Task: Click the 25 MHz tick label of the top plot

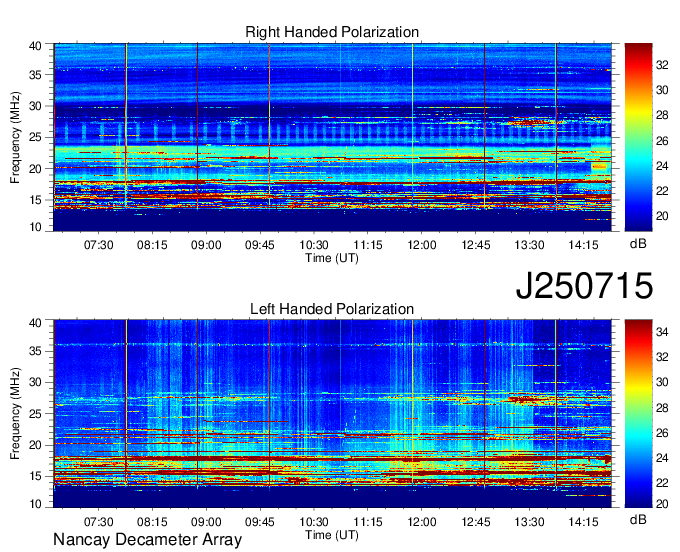Action: [35, 137]
